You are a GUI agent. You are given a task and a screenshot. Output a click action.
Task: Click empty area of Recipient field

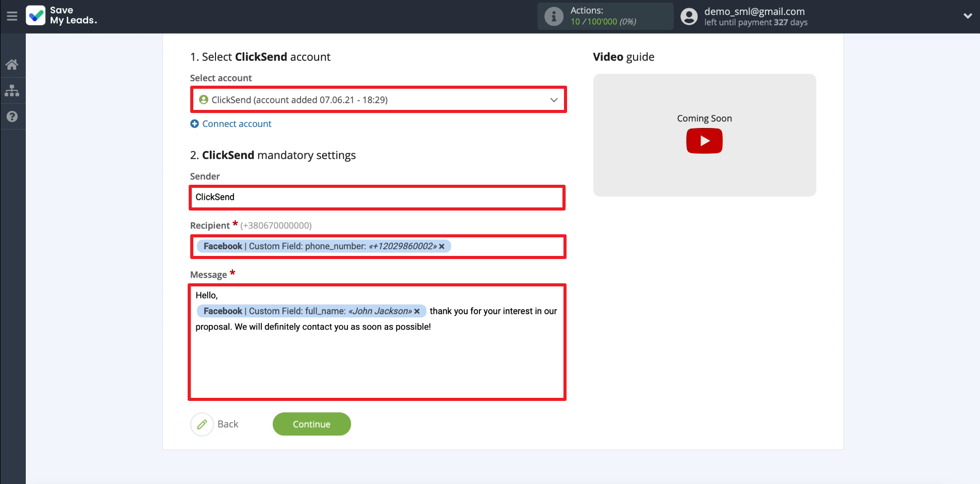(507, 247)
